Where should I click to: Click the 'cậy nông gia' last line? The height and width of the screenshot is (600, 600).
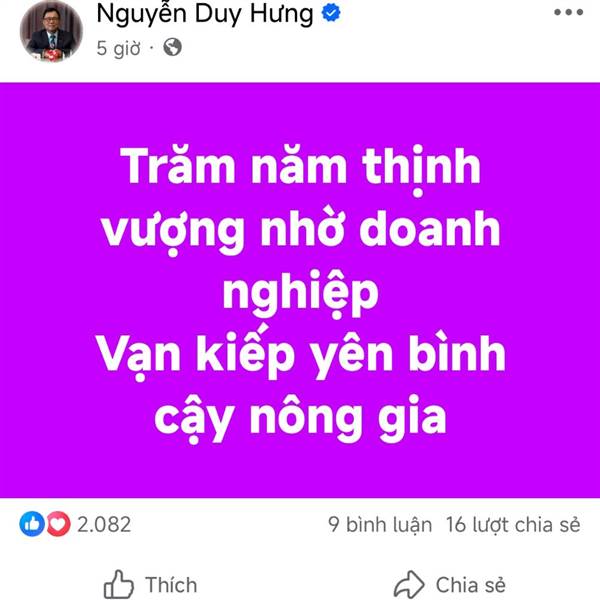(x=300, y=420)
